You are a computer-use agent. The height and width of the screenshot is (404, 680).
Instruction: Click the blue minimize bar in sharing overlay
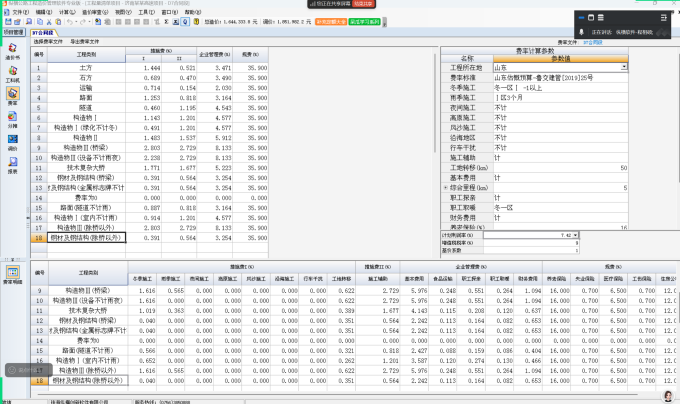pyautogui.click(x=581, y=18)
